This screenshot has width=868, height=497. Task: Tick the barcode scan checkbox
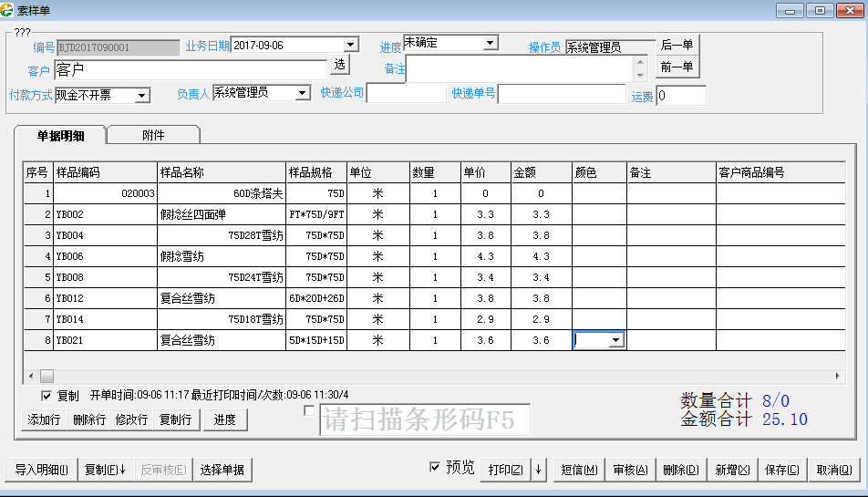coord(309,410)
